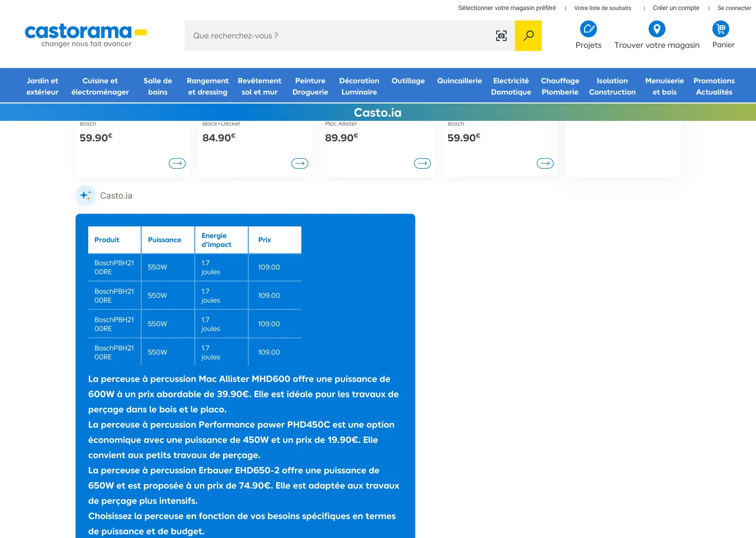756x538 pixels.
Task: Click the arrow on Black+Decker 84.90€ card
Action: (x=300, y=163)
